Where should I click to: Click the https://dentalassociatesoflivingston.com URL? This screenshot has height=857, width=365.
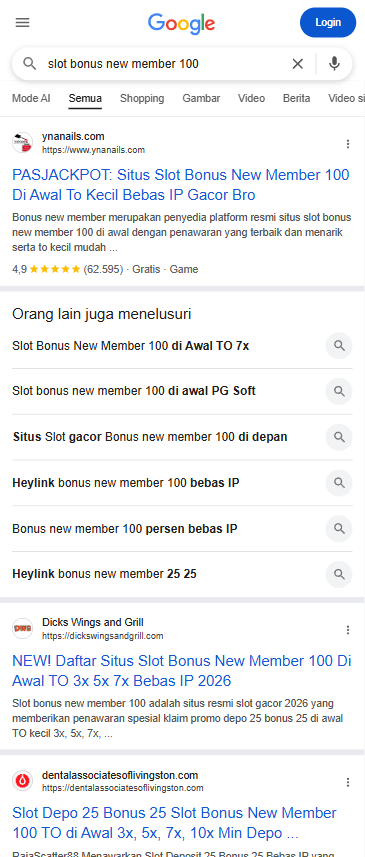(x=123, y=788)
